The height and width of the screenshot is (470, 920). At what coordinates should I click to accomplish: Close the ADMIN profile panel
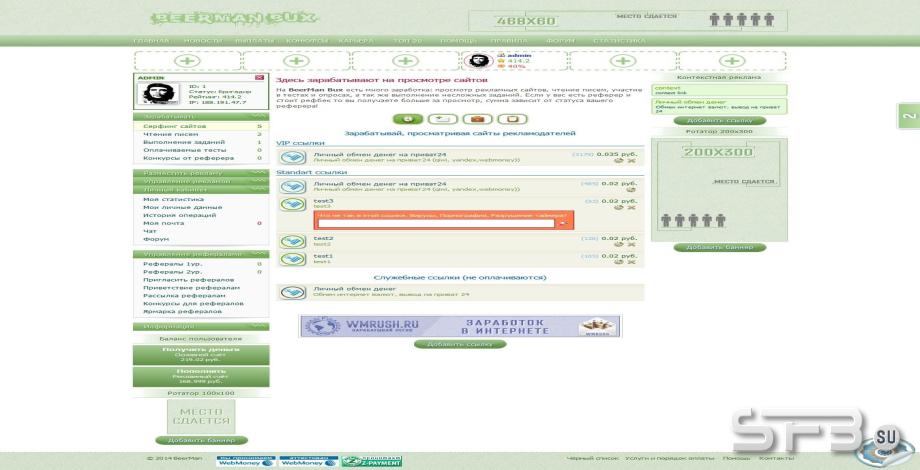click(x=259, y=77)
